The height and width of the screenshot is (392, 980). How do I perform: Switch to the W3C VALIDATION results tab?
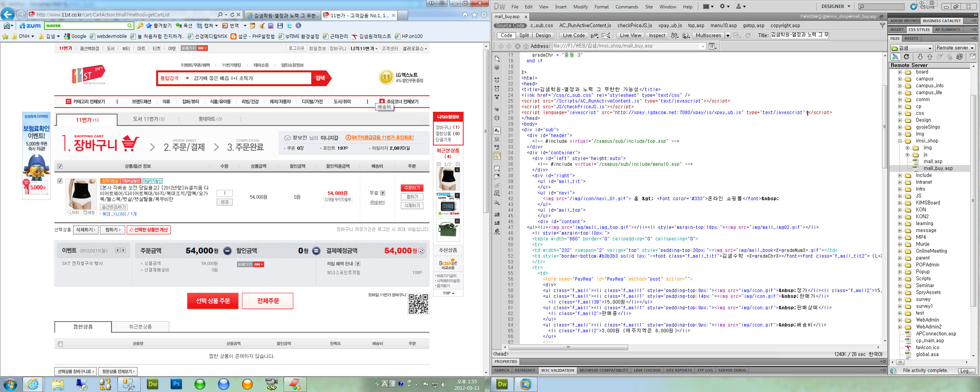coord(557,370)
